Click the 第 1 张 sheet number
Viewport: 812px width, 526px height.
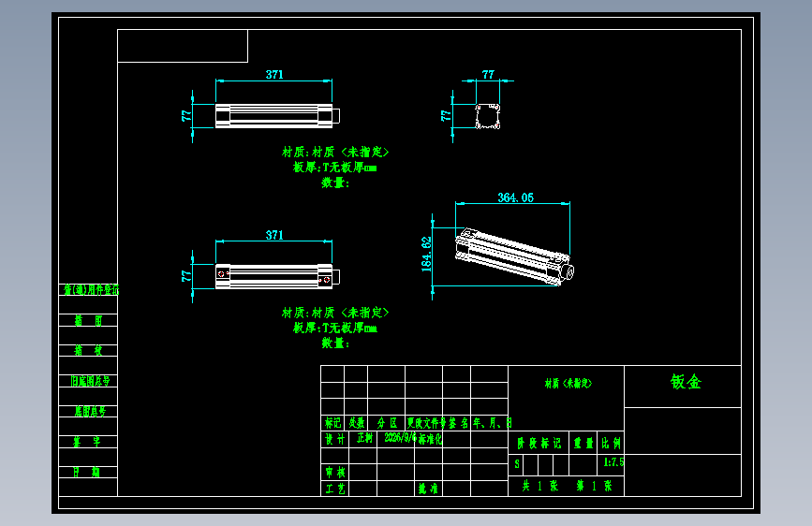click(x=594, y=486)
